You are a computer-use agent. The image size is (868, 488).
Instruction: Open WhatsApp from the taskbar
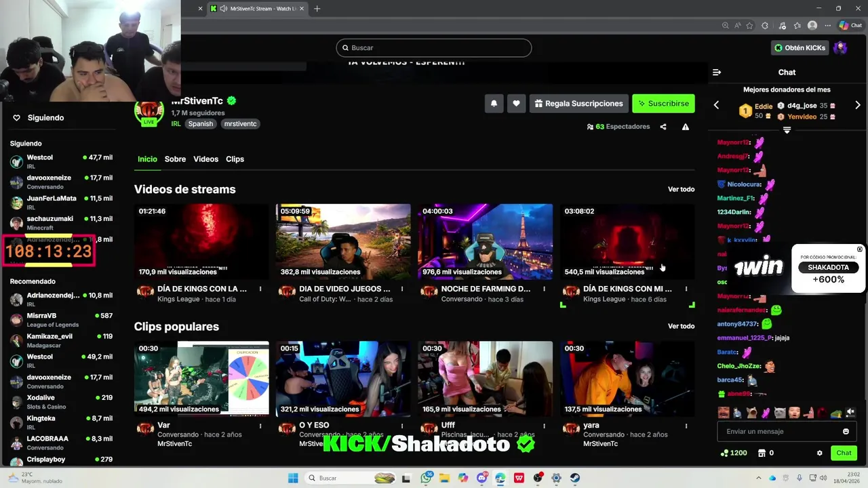pos(427,478)
